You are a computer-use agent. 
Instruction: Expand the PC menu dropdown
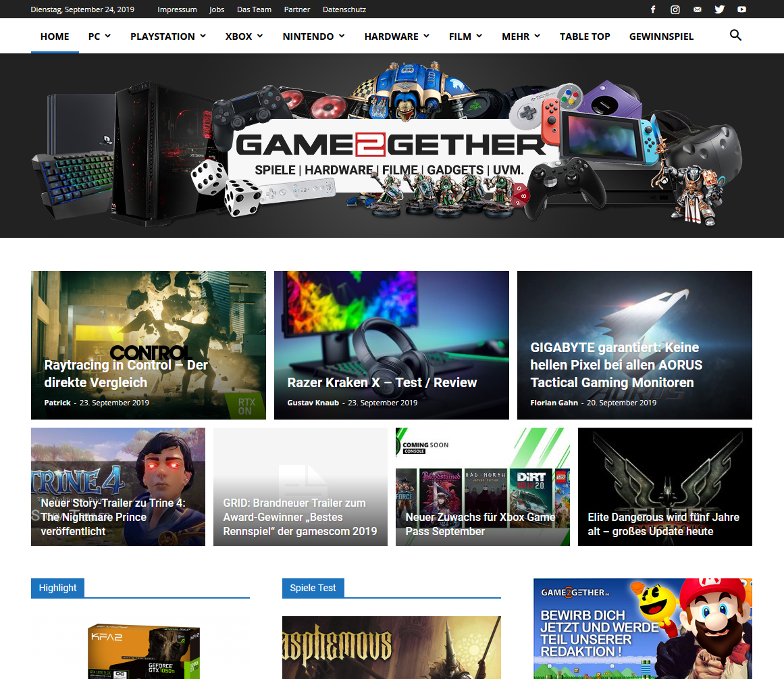pyautogui.click(x=99, y=36)
